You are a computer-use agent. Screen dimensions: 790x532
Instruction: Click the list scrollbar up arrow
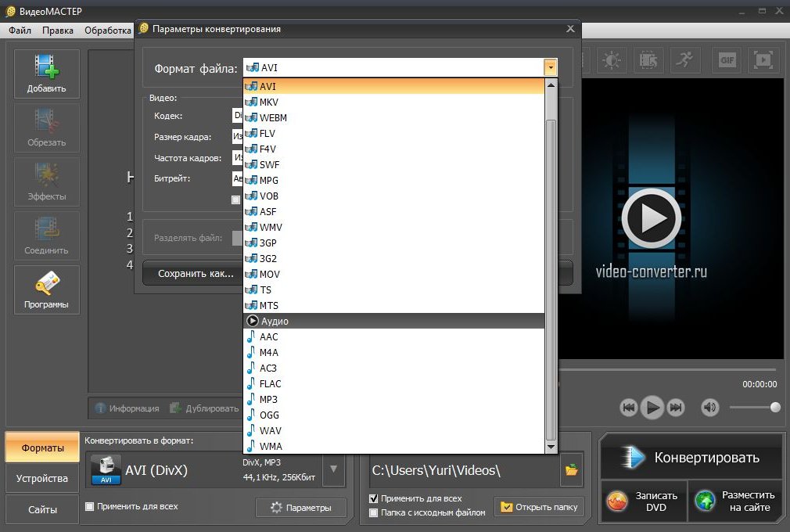pyautogui.click(x=551, y=84)
